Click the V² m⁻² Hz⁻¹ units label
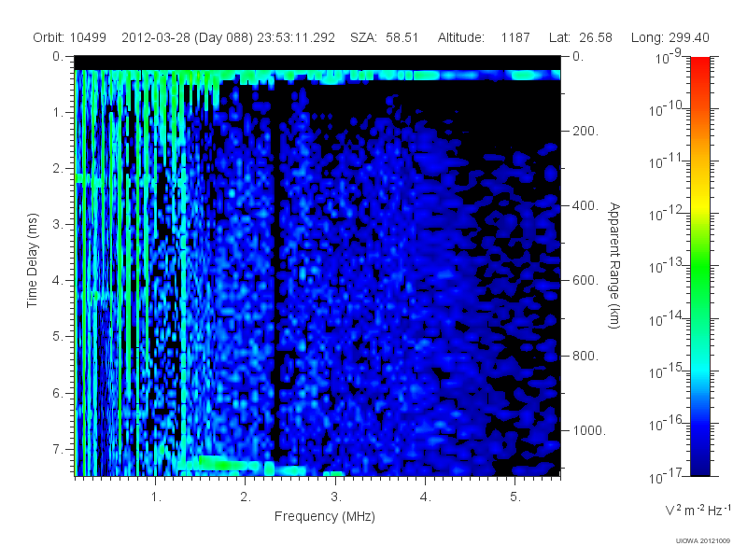 (x=698, y=510)
